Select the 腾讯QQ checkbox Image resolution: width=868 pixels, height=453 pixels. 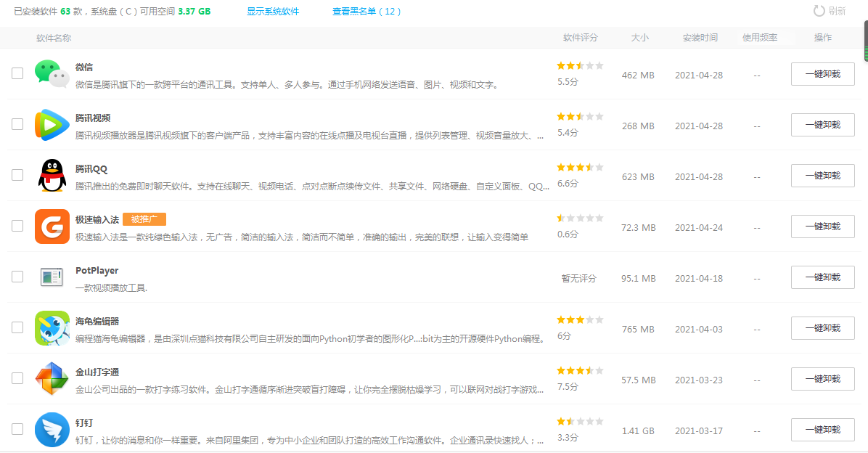point(17,175)
